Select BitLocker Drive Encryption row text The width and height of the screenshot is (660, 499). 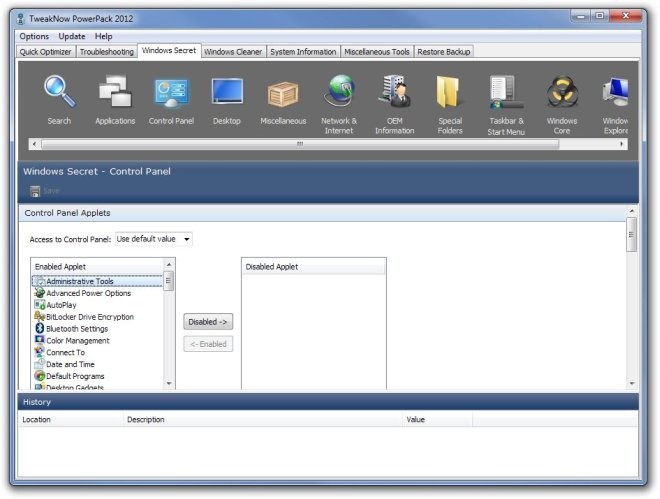90,316
